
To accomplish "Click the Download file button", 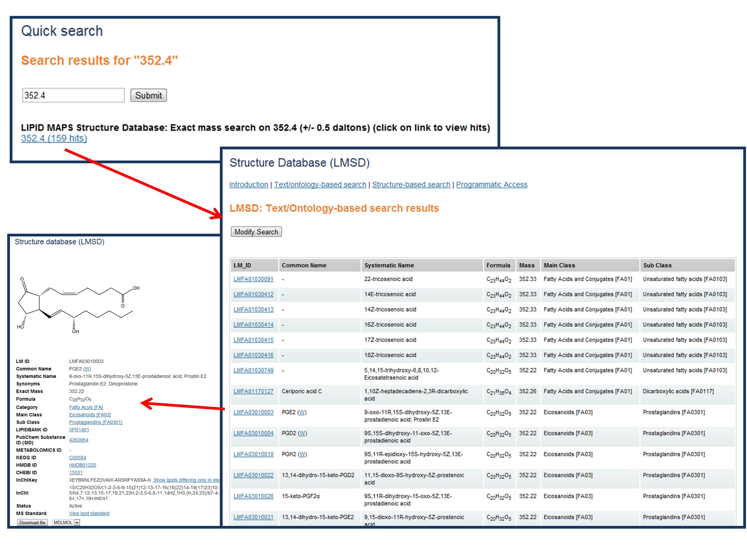I will [x=32, y=522].
